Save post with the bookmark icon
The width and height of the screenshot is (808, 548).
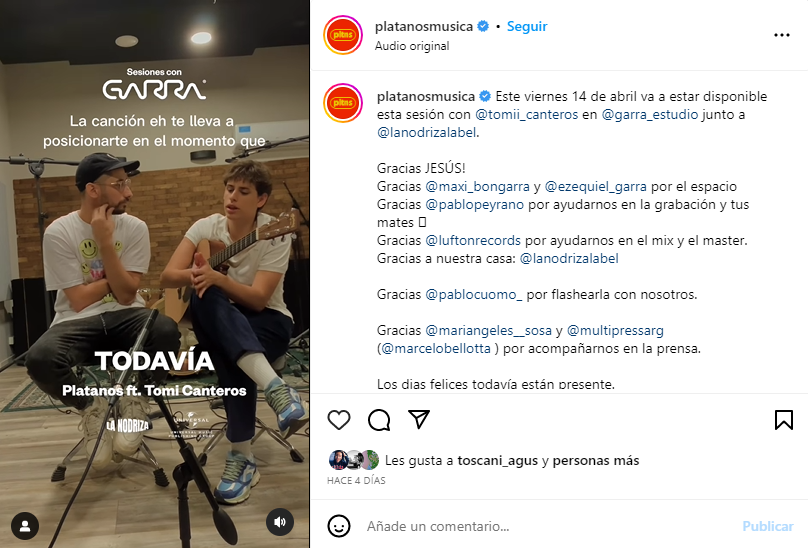(x=783, y=420)
